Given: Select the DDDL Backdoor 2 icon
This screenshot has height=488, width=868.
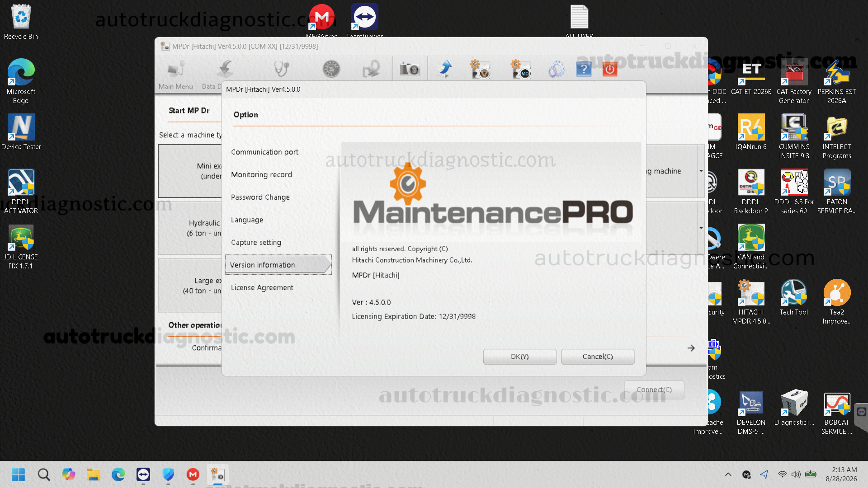Looking at the screenshot, I should (x=751, y=192).
